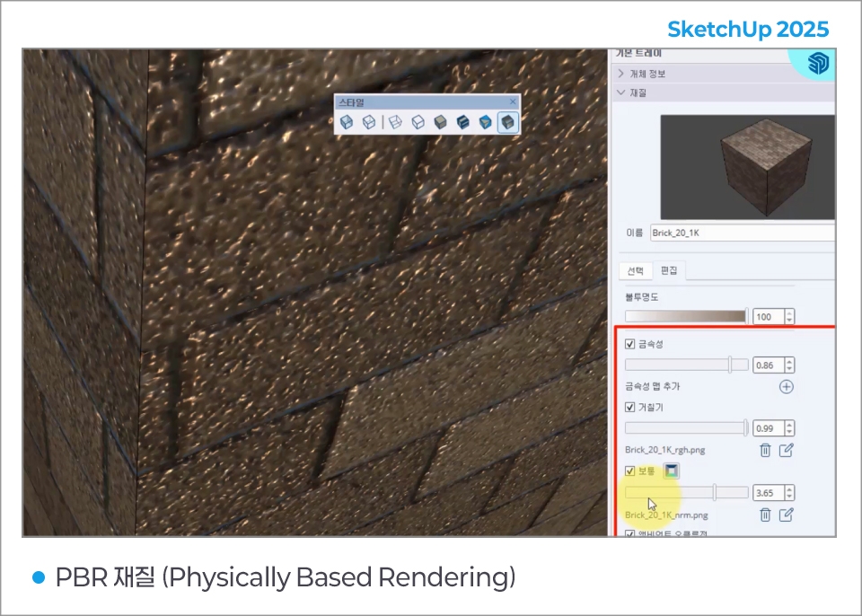
Task: Toggle the 보통 normal map checkbox
Action: click(630, 471)
